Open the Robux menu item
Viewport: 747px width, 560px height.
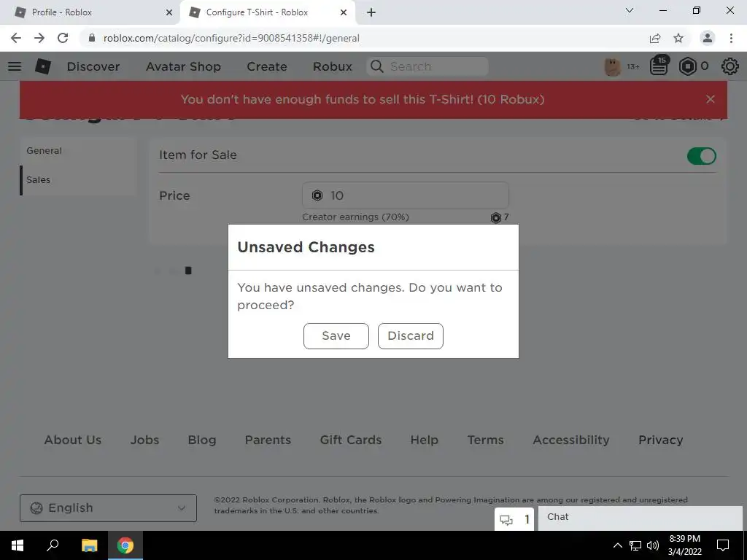[x=333, y=66]
